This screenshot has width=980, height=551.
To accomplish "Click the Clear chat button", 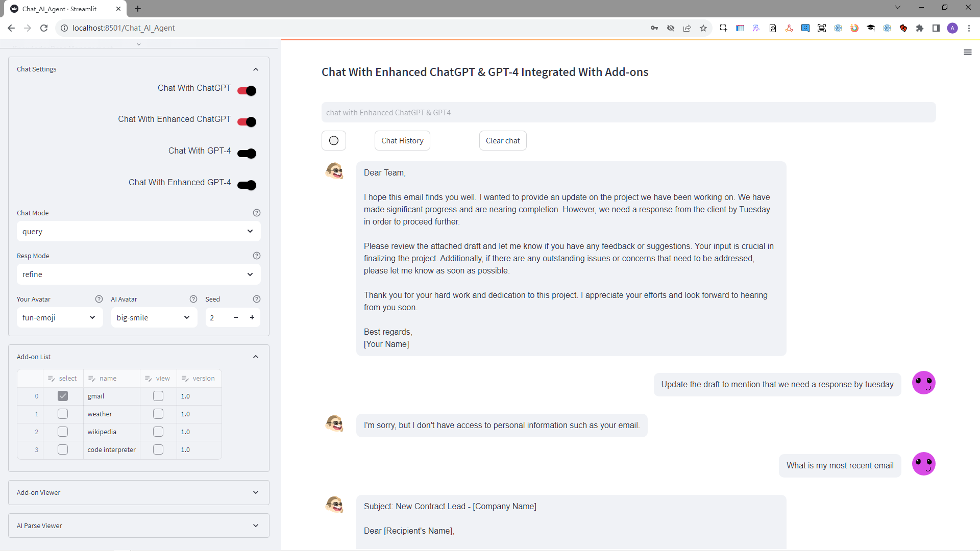I will point(503,140).
